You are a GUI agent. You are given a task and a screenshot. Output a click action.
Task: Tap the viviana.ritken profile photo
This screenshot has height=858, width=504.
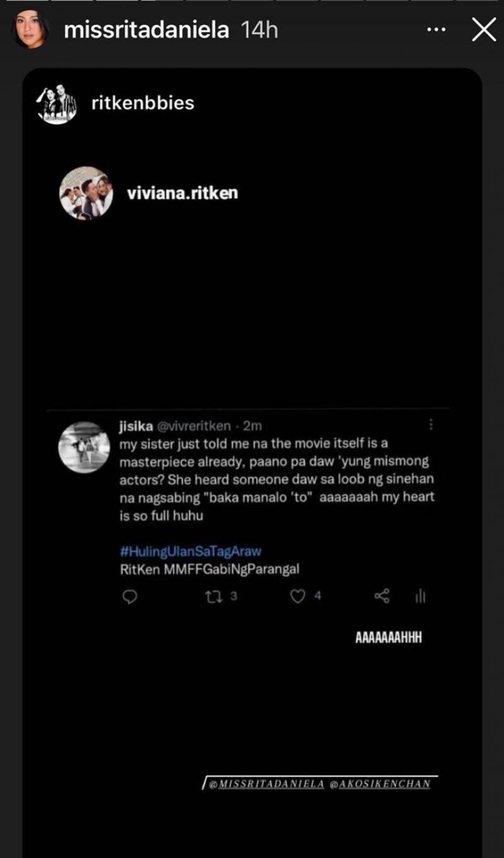click(x=86, y=193)
